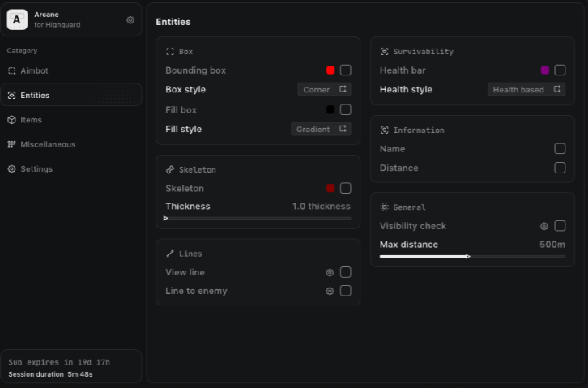Expand the Fill style Gradient dropdown
588x388 pixels.
pyautogui.click(x=321, y=129)
